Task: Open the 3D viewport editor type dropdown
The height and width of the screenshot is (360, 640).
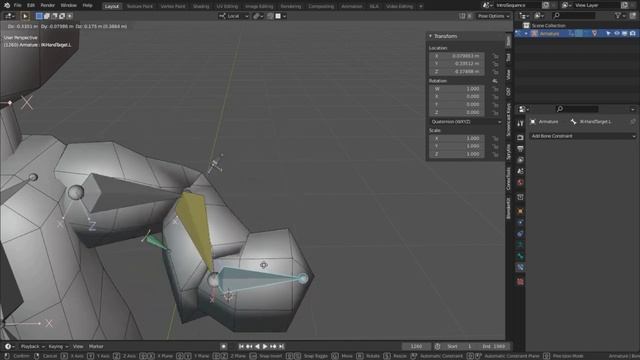Action: [x=9, y=16]
